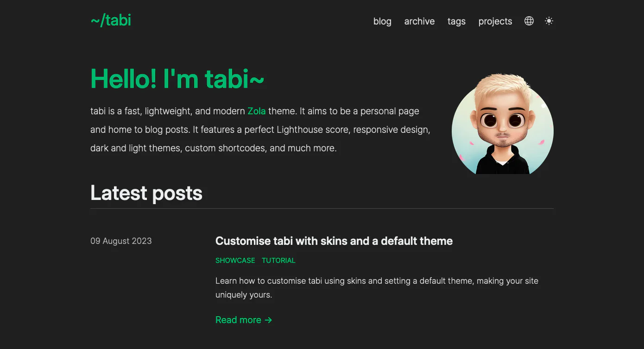Open the projects nav item
Viewport: 644px width, 349px height.
(495, 21)
